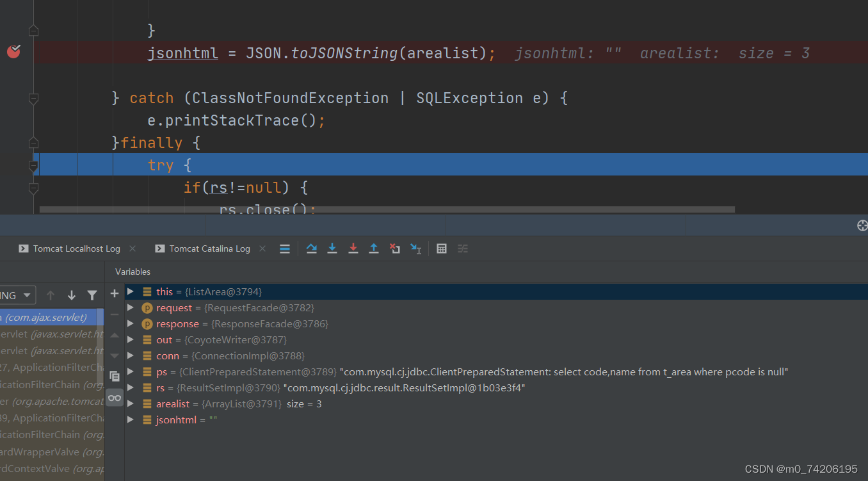This screenshot has width=868, height=481.
Task: Select the Run to Cursor icon
Action: [415, 249]
